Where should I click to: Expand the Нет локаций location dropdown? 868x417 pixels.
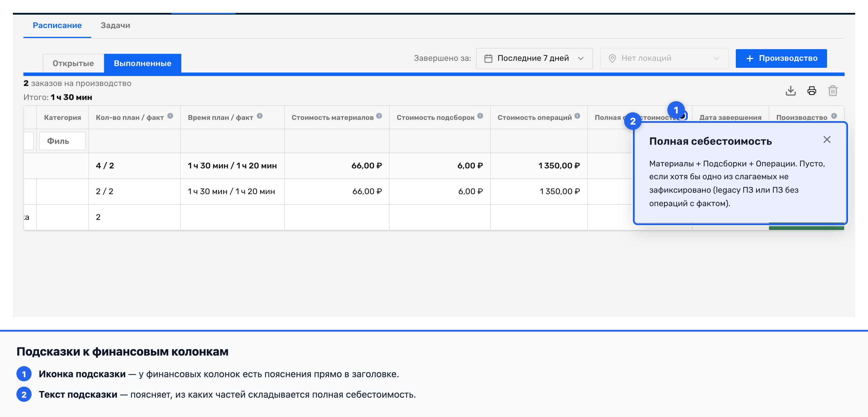point(664,58)
